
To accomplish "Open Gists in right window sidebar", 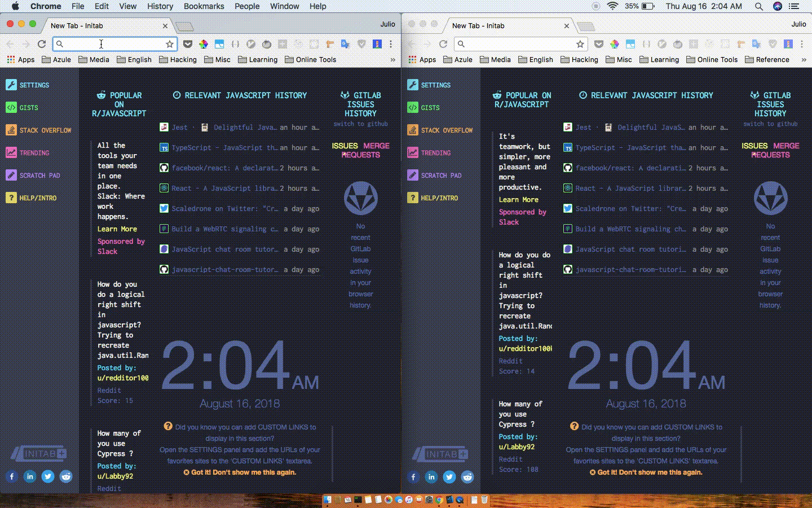I will (423, 108).
